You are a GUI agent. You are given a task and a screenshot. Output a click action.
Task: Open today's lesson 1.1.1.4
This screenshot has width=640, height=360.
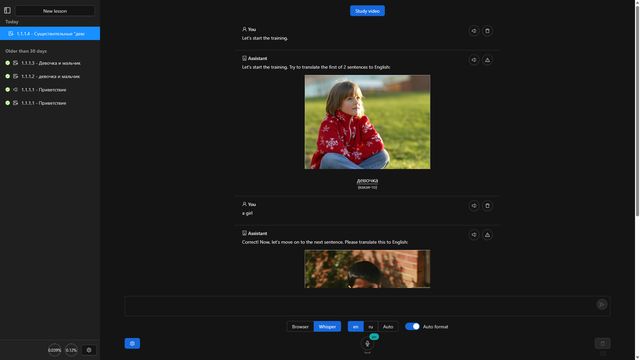tap(50, 33)
